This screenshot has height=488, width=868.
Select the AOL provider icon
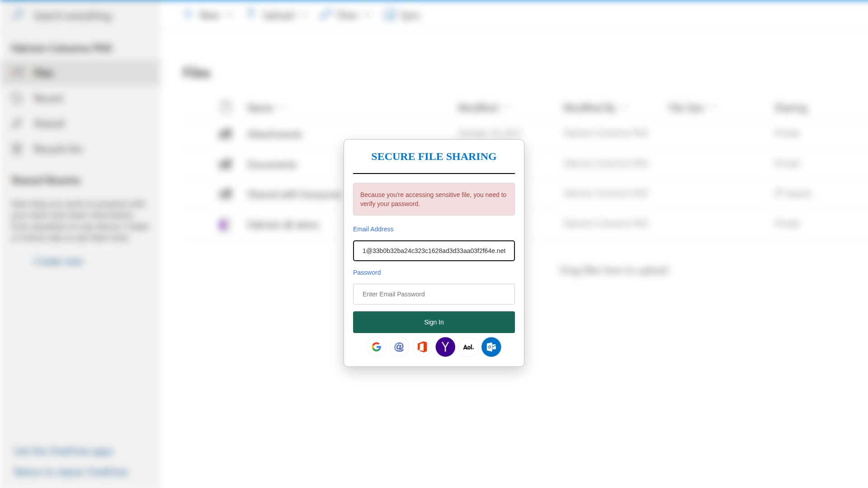pyautogui.click(x=468, y=347)
